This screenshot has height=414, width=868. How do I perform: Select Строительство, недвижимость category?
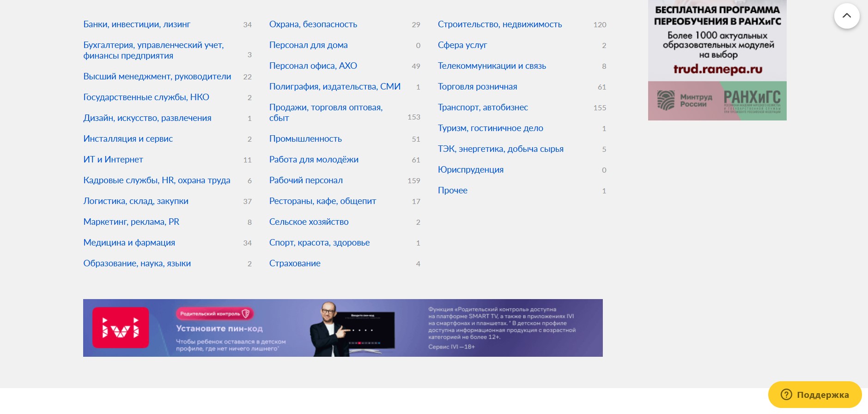[x=500, y=24]
